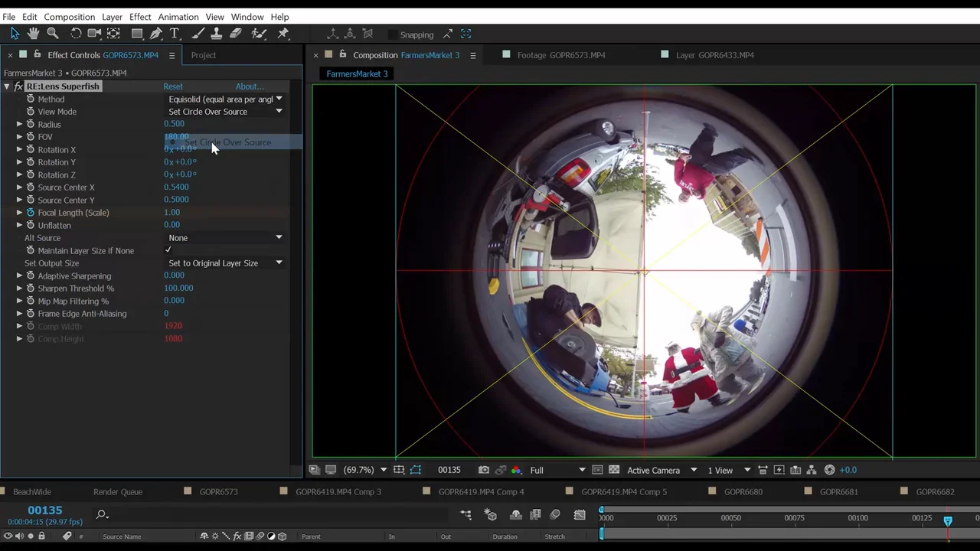Image resolution: width=980 pixels, height=551 pixels.
Task: Toggle the Unflatten stopwatch
Action: point(31,225)
